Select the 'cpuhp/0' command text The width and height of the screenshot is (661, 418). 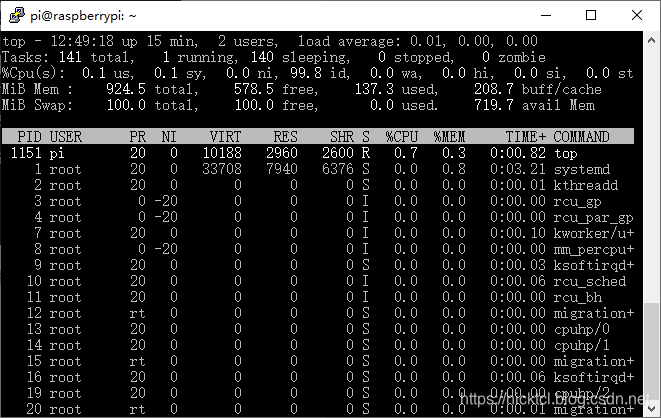click(582, 329)
